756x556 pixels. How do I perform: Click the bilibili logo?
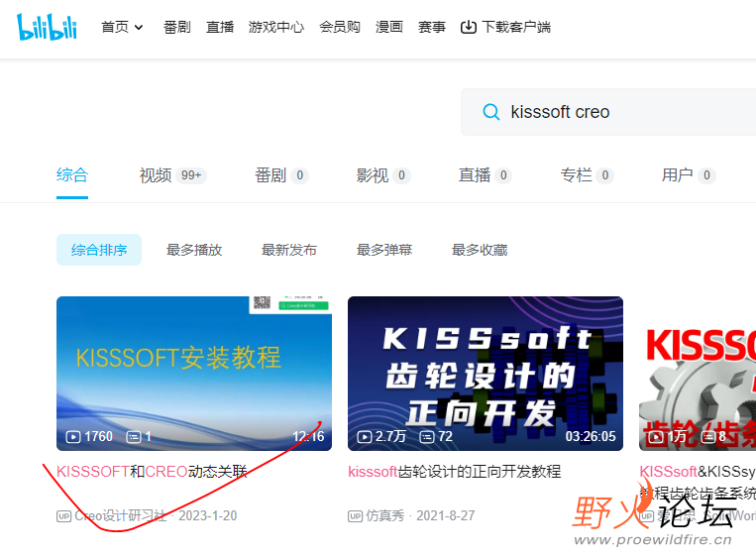pyautogui.click(x=47, y=27)
